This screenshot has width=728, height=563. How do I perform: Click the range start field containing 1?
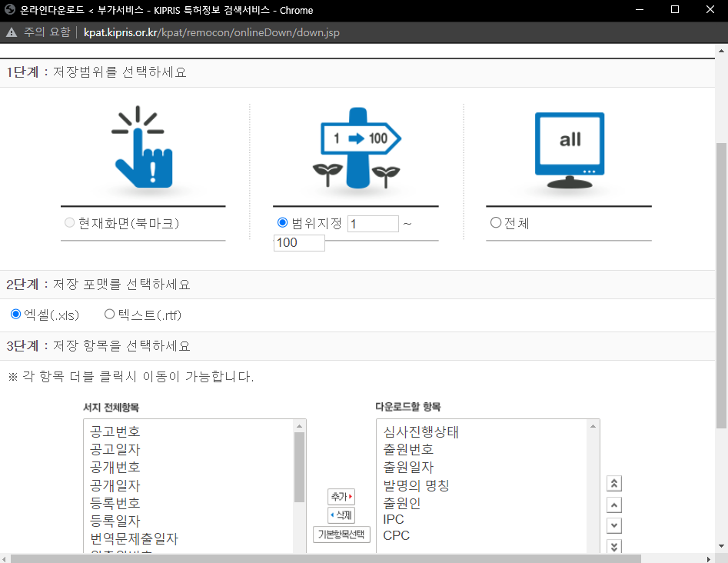tap(373, 224)
